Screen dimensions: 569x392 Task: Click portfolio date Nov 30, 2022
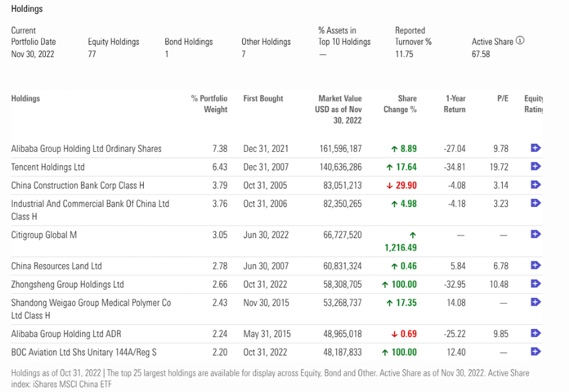coord(32,54)
